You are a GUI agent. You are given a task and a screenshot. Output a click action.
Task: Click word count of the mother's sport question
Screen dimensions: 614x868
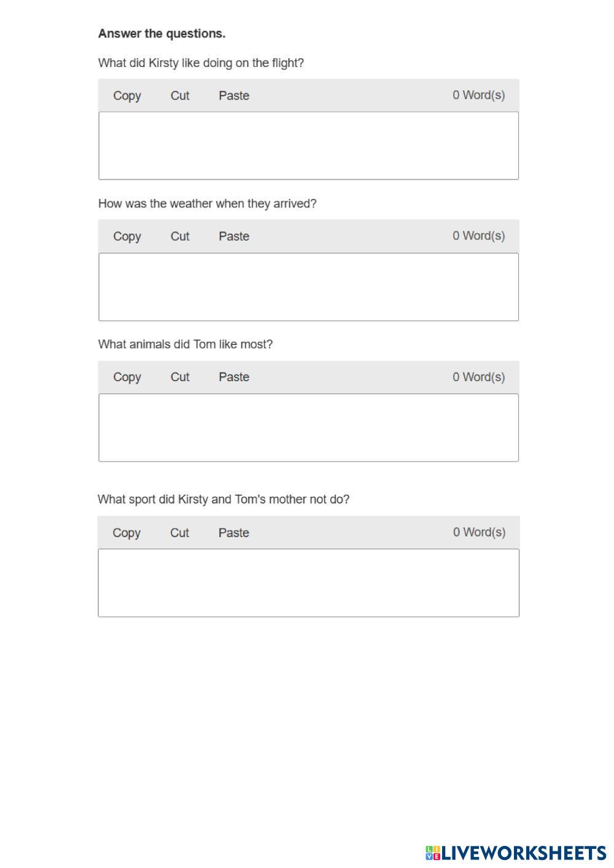[479, 532]
